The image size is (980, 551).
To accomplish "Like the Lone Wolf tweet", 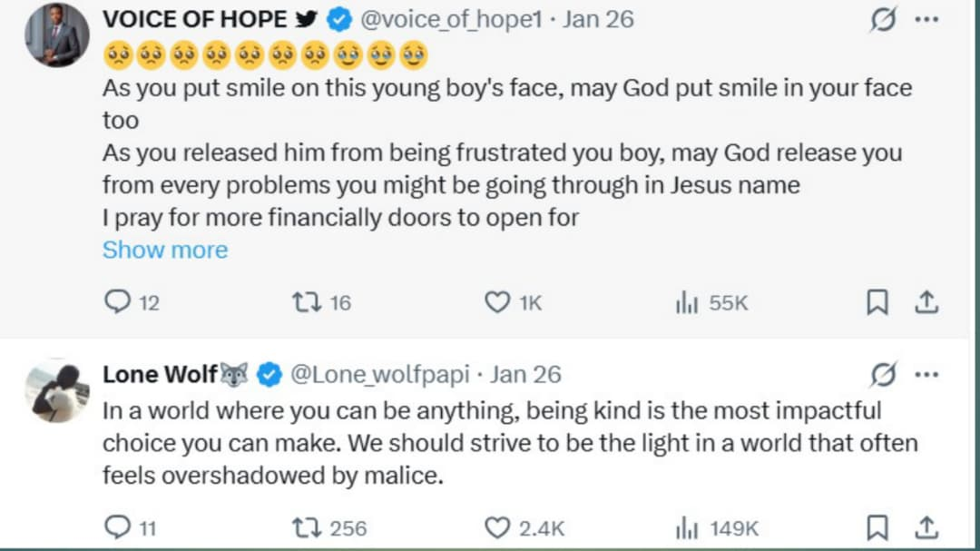I will 497,527.
